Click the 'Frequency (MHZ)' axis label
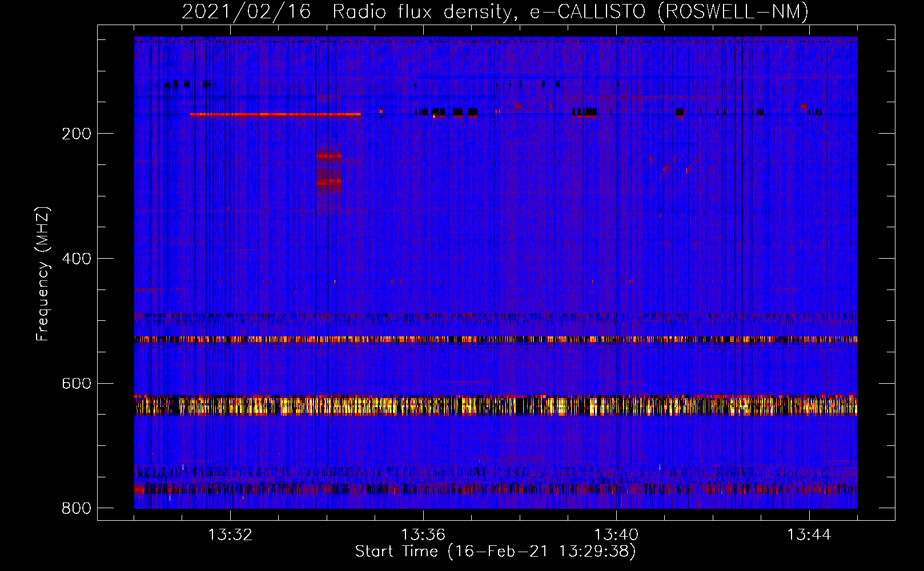 43,274
